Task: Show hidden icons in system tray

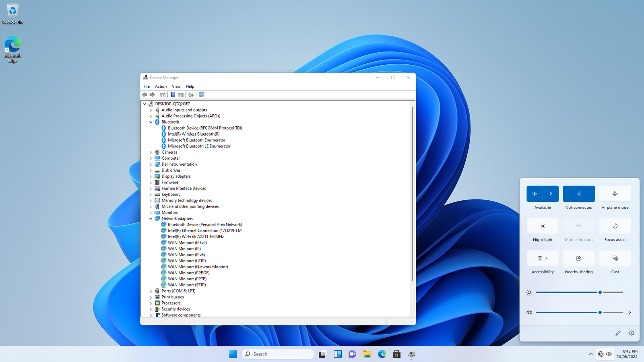Action: coord(591,354)
